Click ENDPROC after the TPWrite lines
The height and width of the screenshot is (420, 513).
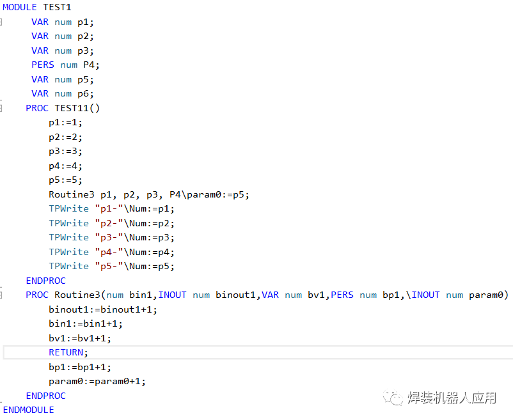[x=46, y=281]
